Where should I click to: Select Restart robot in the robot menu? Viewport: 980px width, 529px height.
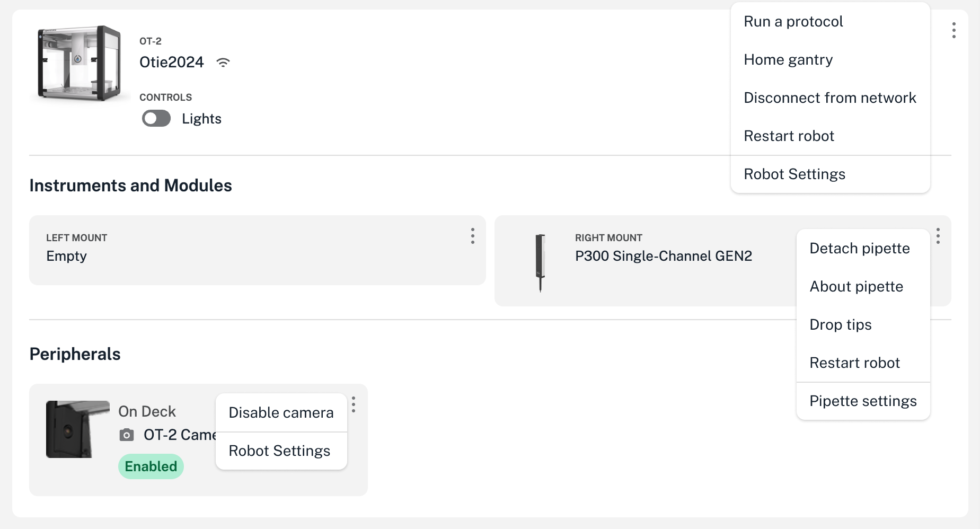(789, 136)
